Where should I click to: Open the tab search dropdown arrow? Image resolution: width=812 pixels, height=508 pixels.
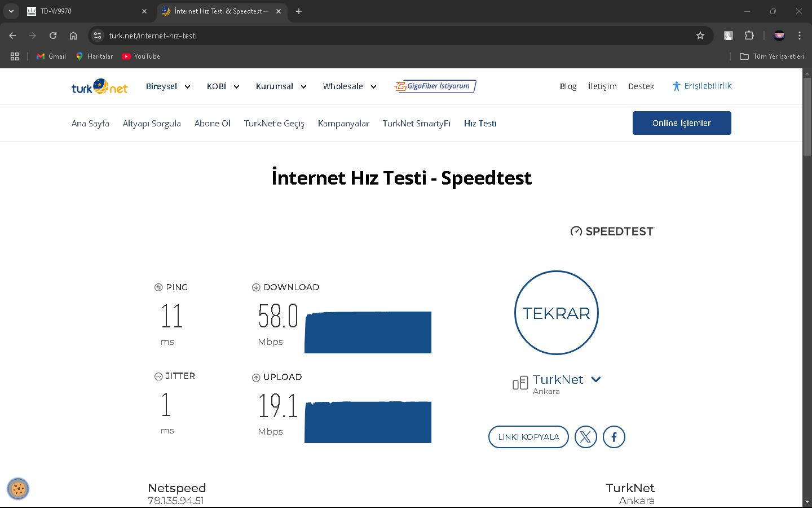[11, 11]
